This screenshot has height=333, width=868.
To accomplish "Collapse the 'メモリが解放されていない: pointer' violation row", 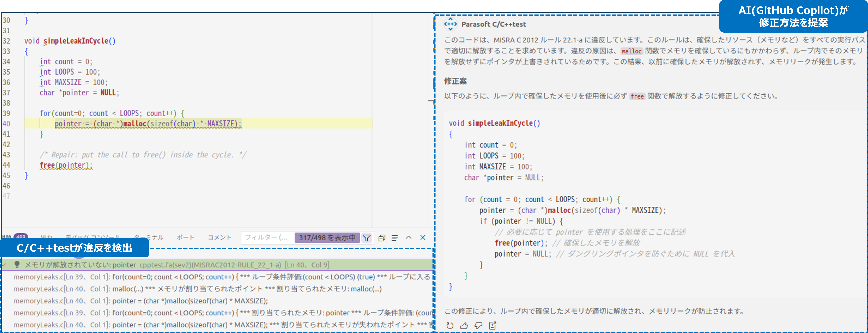I will pos(4,265).
